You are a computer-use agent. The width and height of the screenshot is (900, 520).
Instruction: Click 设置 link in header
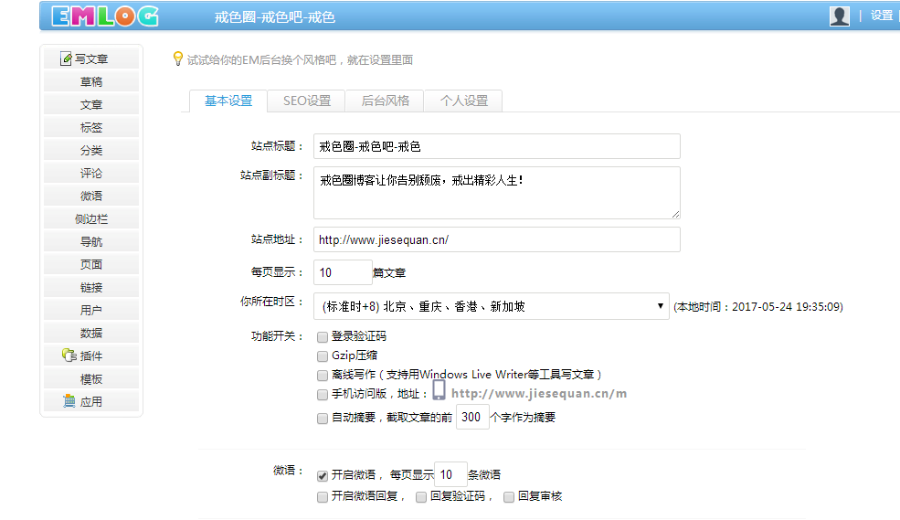881,16
